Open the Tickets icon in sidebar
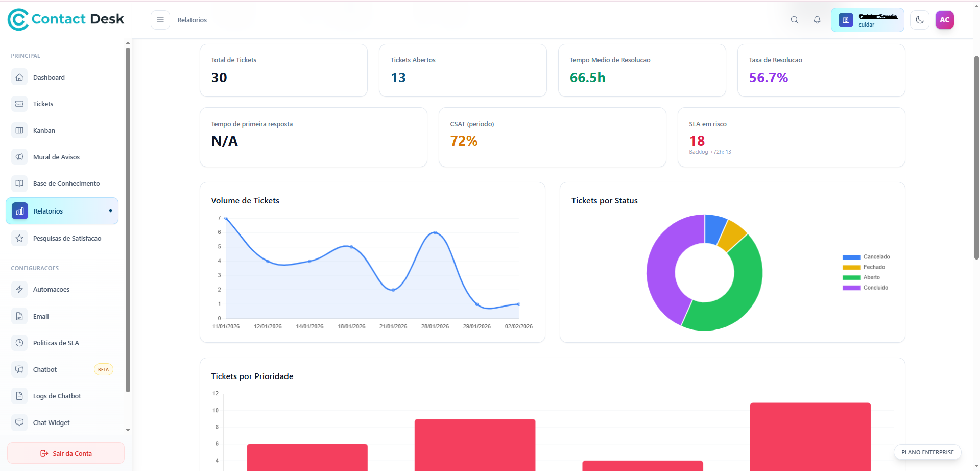The height and width of the screenshot is (471, 980). coord(19,104)
